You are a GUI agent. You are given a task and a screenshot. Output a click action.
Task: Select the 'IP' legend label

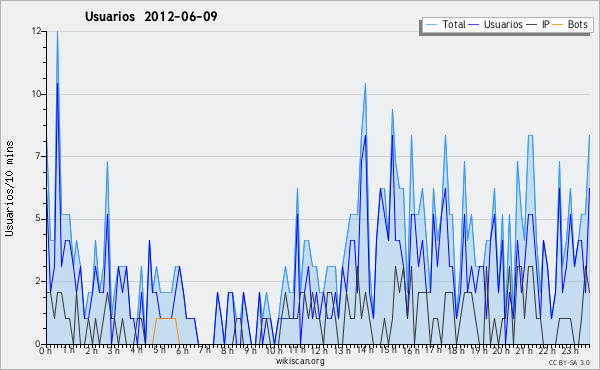pyautogui.click(x=546, y=24)
